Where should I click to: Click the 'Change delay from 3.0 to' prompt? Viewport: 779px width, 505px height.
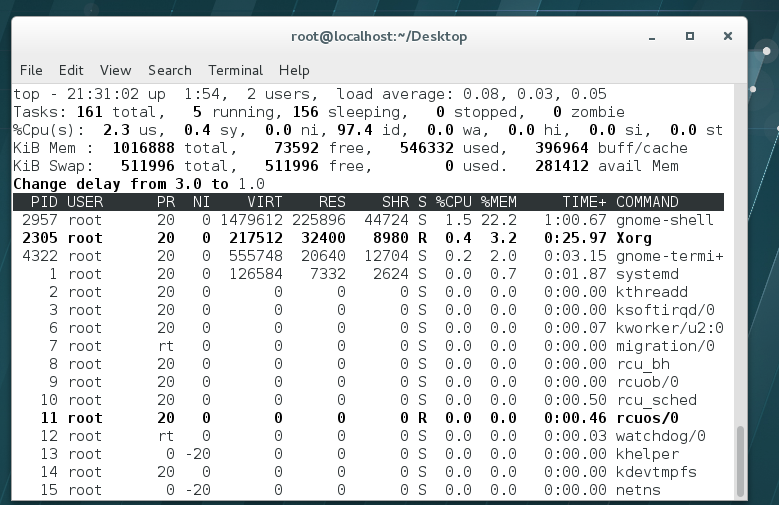(x=121, y=184)
